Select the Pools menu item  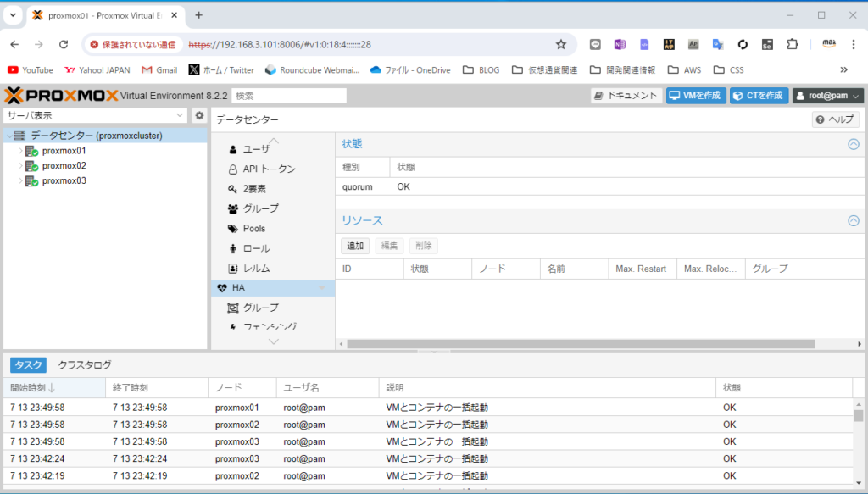coord(253,229)
